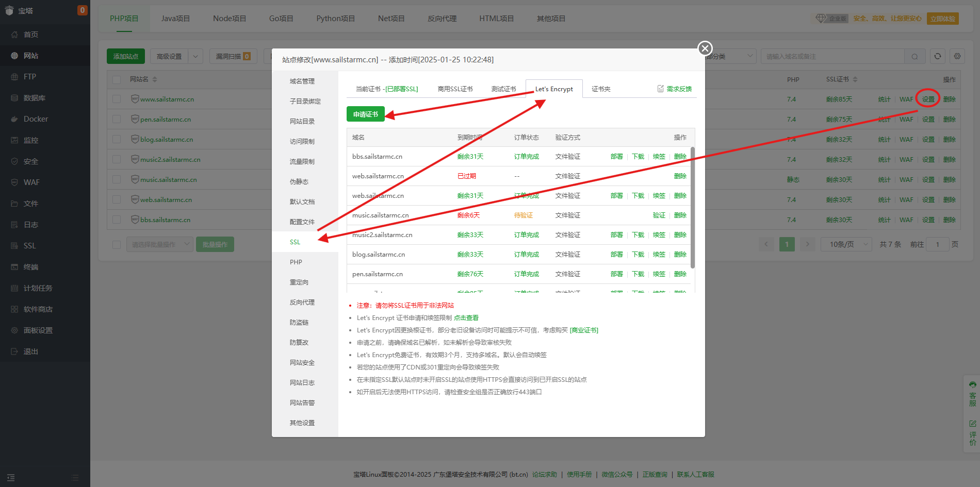Check the box for bbs.sailstarmc.cn in the site list
980x487 pixels.
click(117, 220)
